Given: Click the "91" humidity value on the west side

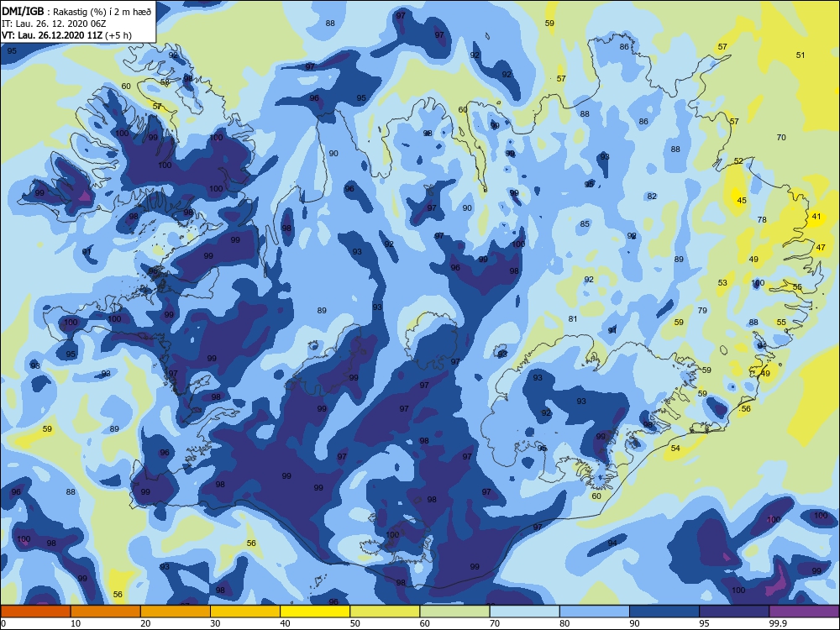Looking at the screenshot, I should point(87,252).
